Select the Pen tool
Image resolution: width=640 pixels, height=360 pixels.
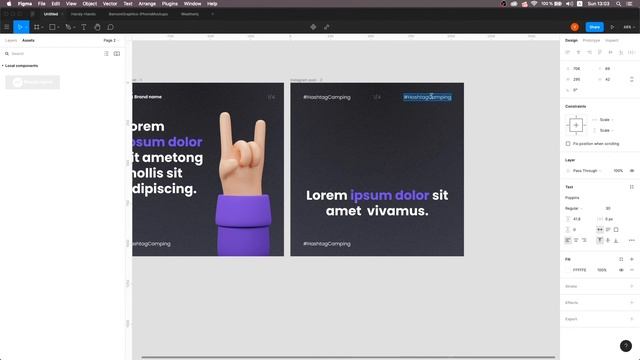coord(68,27)
